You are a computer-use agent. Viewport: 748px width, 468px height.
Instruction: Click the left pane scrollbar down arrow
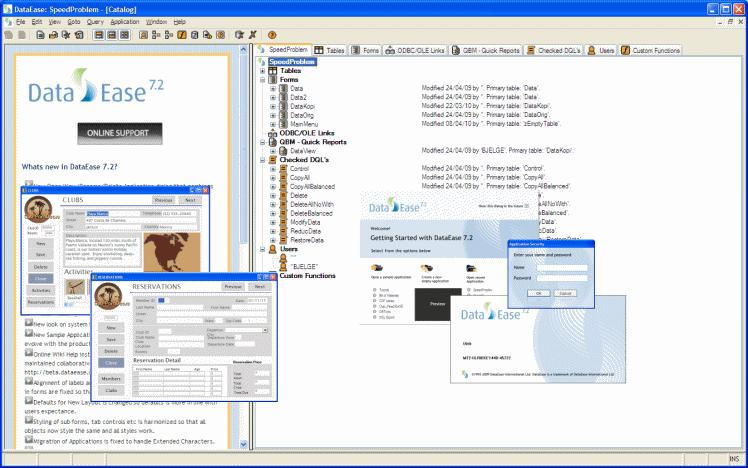coord(243,444)
